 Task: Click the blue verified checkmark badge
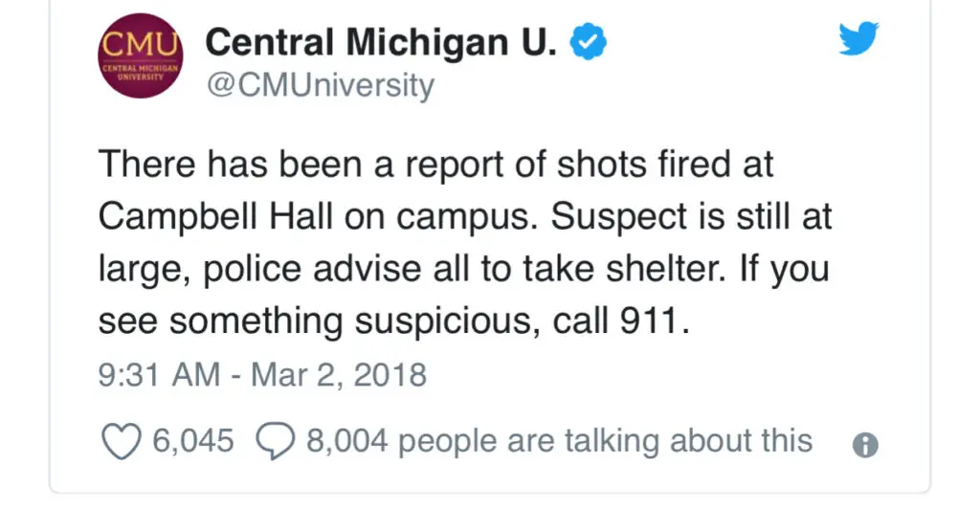click(586, 42)
